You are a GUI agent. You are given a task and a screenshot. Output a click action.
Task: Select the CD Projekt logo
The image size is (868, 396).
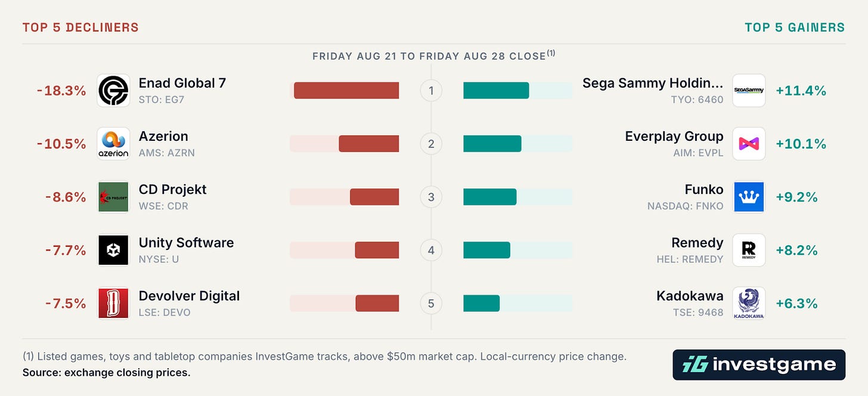click(113, 197)
